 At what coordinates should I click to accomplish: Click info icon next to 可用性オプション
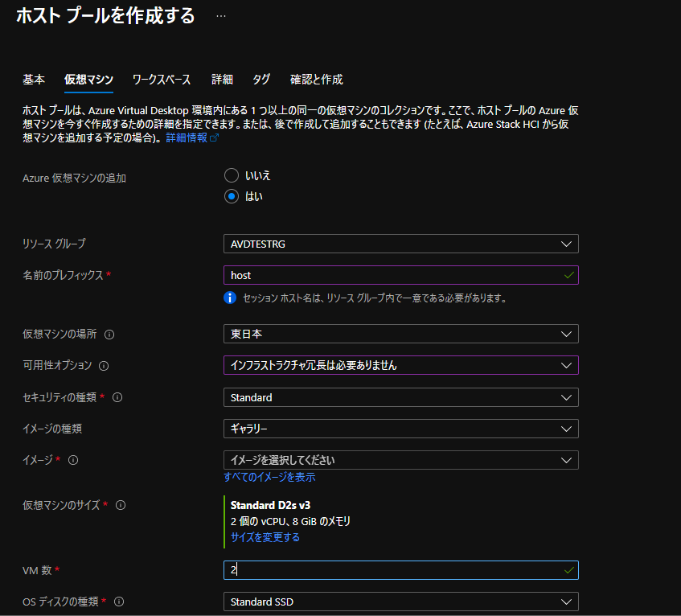pyautogui.click(x=104, y=366)
